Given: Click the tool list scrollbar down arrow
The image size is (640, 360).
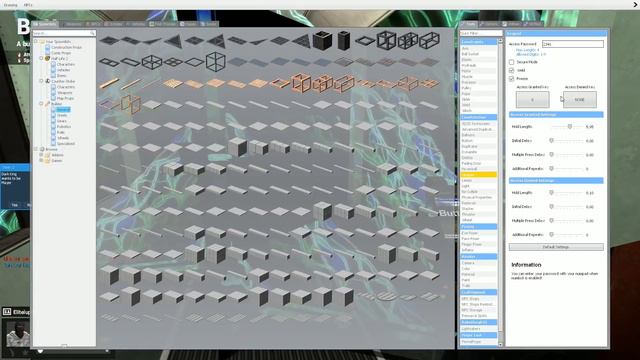Looking at the screenshot, I should [x=500, y=344].
